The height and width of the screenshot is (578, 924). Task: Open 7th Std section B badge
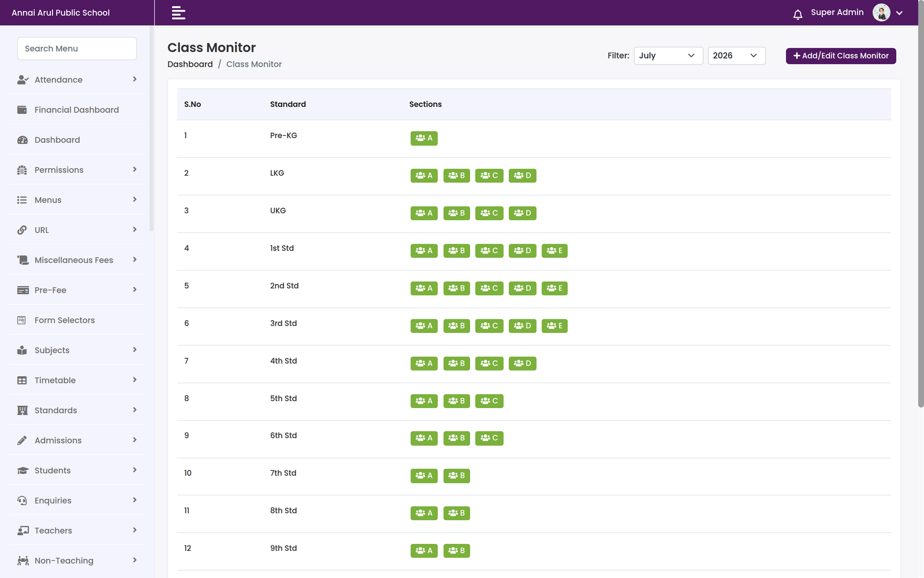click(x=456, y=476)
